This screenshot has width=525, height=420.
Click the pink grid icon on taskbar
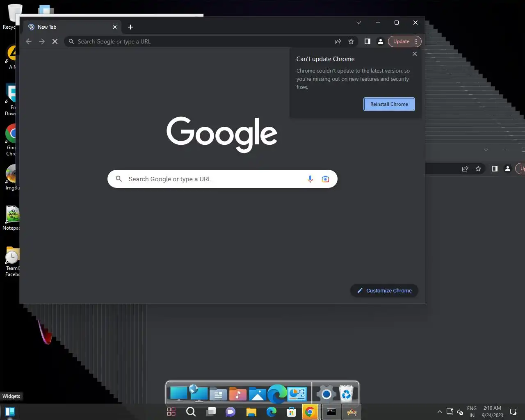point(171,412)
